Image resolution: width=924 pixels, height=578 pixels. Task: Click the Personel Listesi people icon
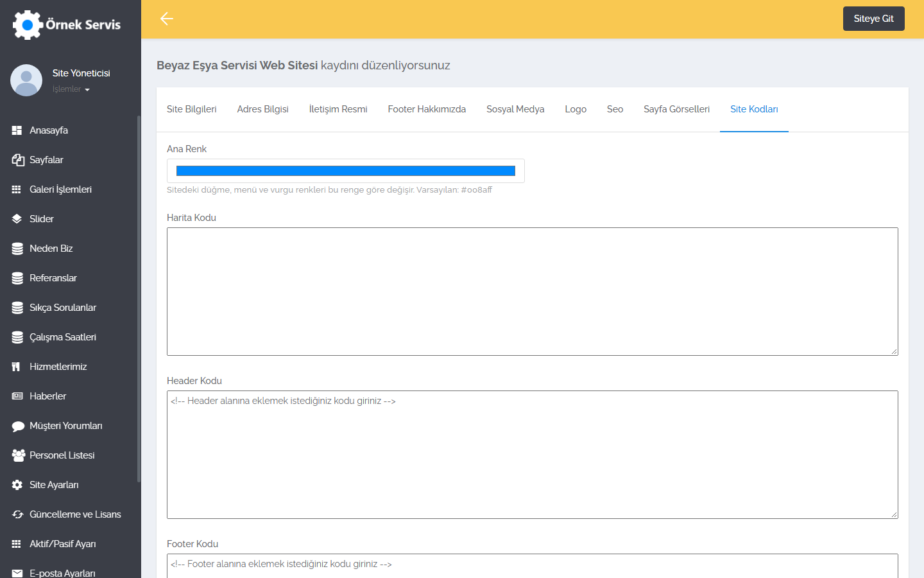[x=19, y=455]
